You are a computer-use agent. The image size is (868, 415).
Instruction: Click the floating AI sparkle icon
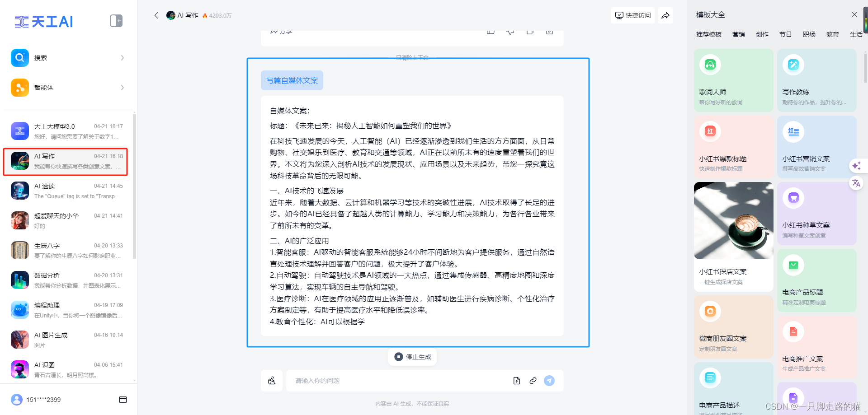tap(856, 166)
